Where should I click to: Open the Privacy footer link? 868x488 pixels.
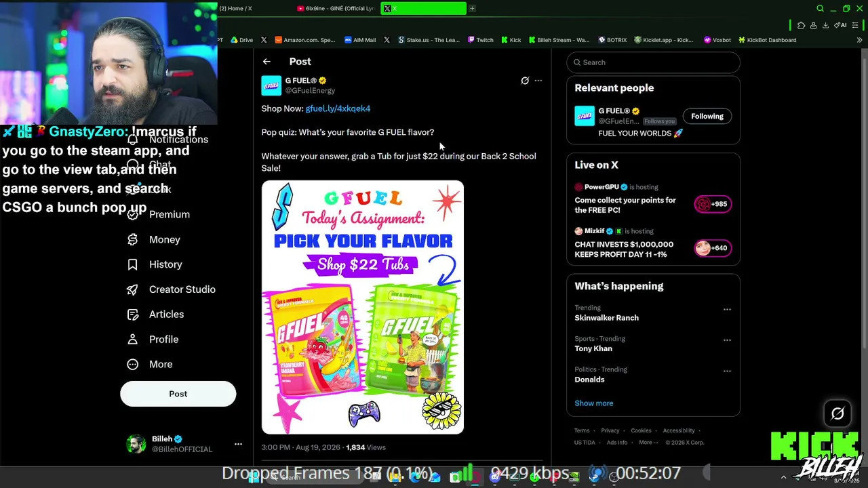coord(610,430)
